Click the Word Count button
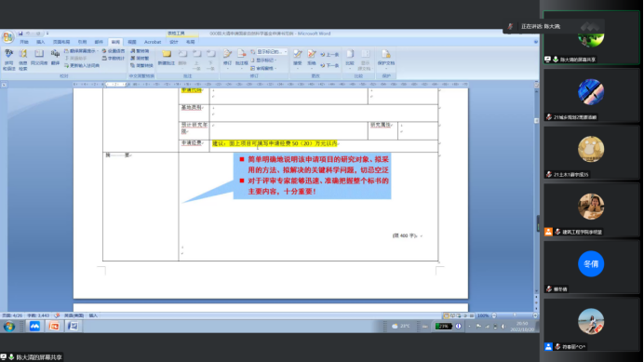644x362 pixels. click(114, 58)
